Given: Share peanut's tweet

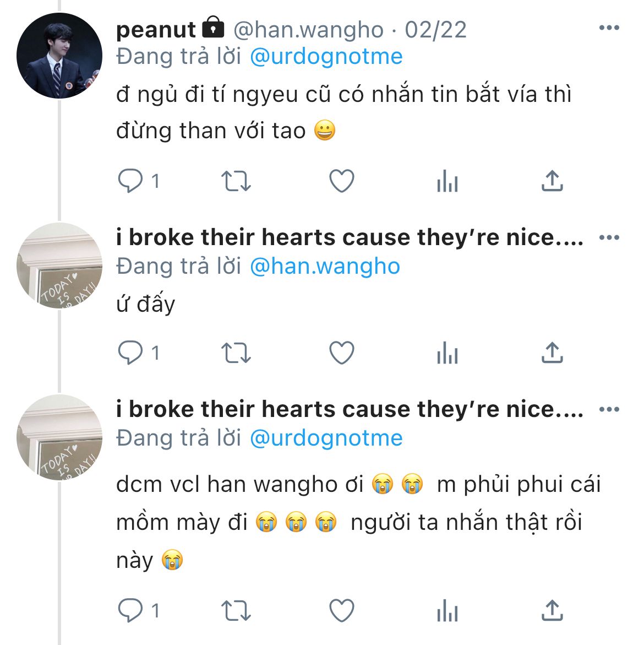Looking at the screenshot, I should point(552,181).
